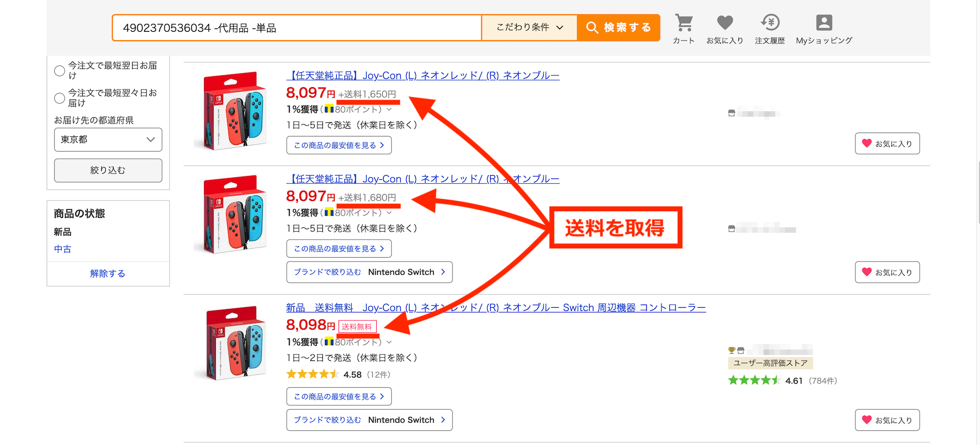This screenshot has width=980, height=445.
Task: Open My Shopping profile icon
Action: coord(824,23)
